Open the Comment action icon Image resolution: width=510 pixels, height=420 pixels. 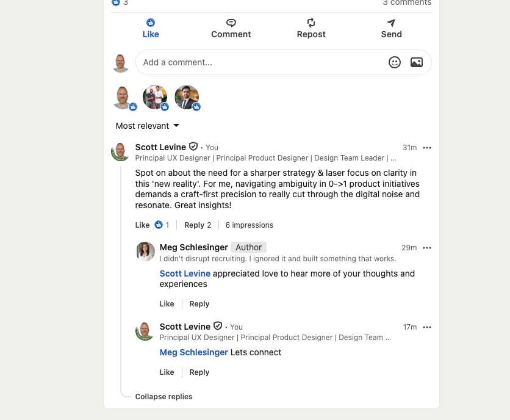coord(231,23)
